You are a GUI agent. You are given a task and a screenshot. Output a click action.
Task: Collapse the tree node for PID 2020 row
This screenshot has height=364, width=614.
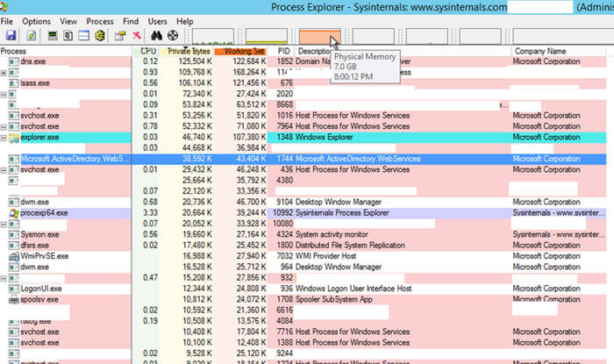tap(4, 95)
